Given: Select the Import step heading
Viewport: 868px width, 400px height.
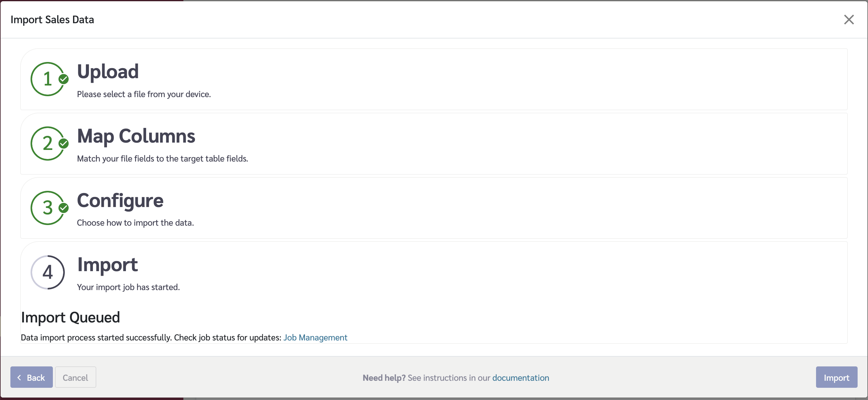Looking at the screenshot, I should 107,264.
